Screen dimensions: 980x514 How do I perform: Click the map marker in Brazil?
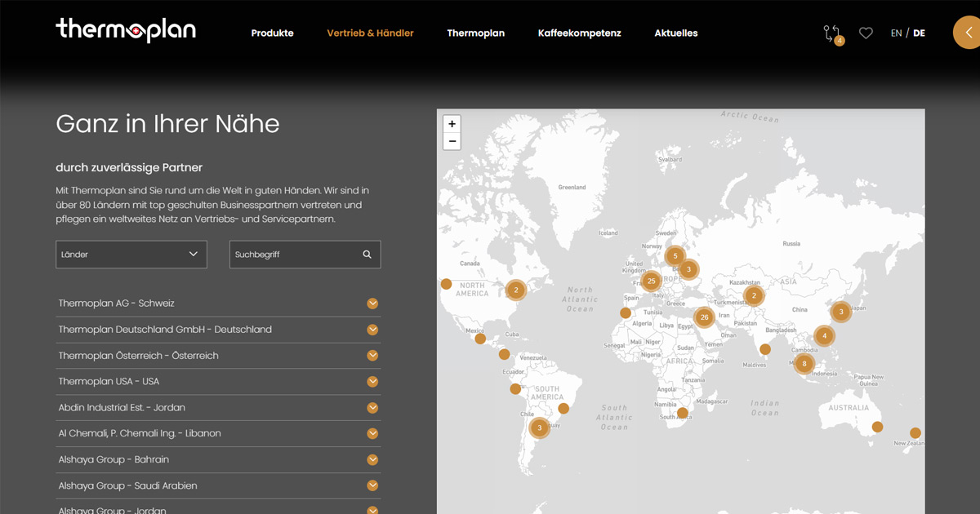click(563, 409)
